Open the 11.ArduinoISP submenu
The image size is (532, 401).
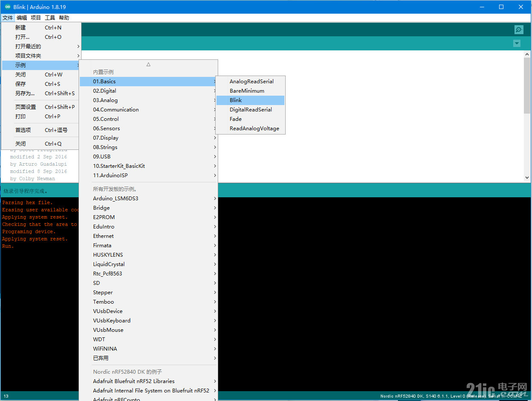[x=149, y=175]
